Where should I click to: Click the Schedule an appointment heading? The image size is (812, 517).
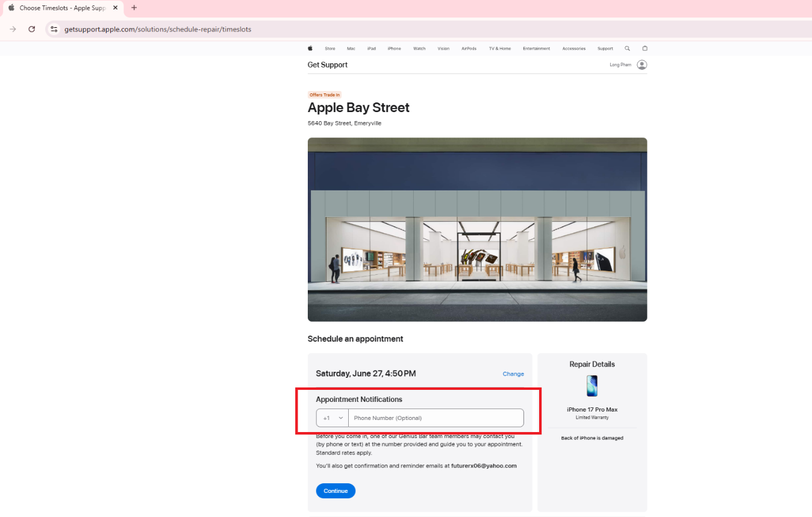(x=355, y=339)
